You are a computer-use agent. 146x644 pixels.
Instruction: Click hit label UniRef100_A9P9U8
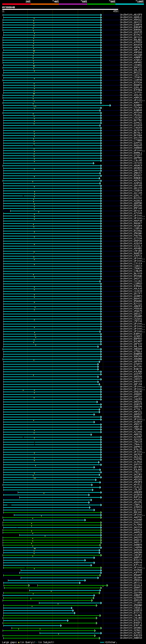click(x=131, y=52)
